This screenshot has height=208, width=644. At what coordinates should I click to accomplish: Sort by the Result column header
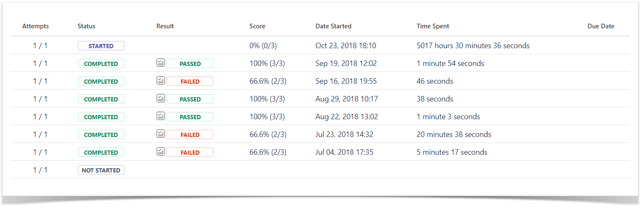tap(165, 26)
